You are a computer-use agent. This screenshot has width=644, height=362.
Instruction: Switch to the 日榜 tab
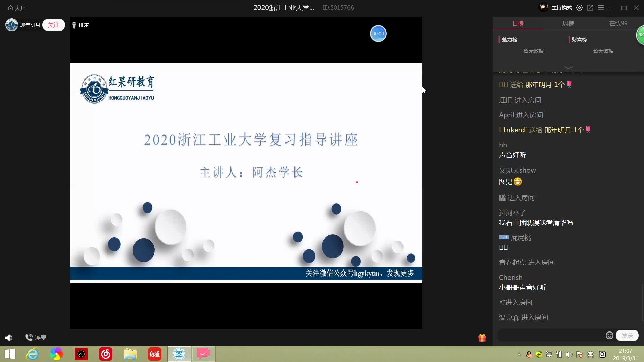(x=518, y=23)
